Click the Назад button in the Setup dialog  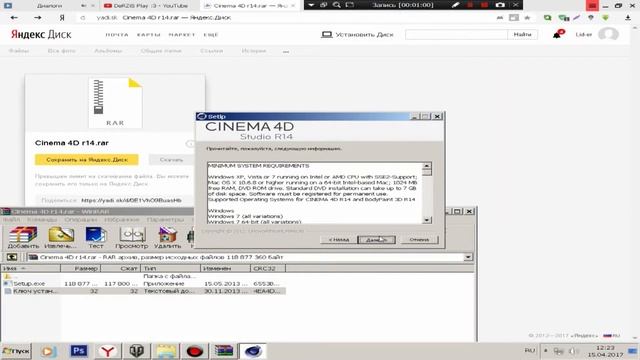point(339,240)
